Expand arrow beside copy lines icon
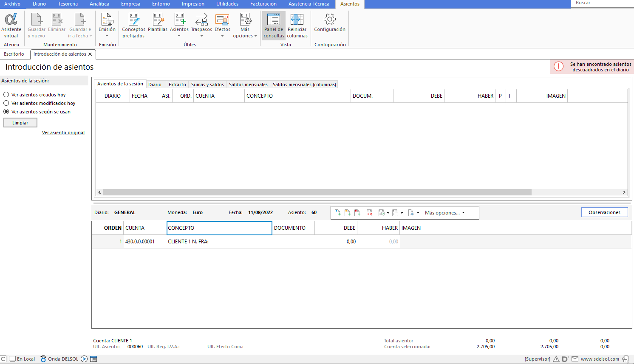Screen dimensions: 634x364 click(x=402, y=213)
